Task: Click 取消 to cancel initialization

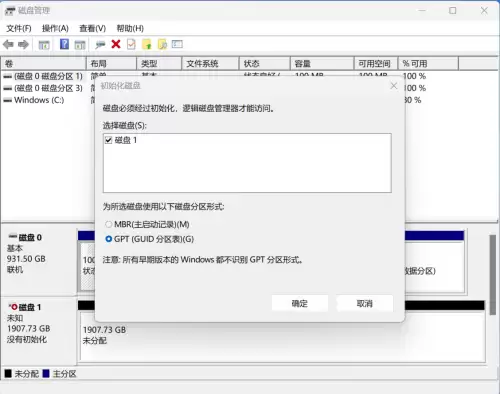Action: [365, 303]
